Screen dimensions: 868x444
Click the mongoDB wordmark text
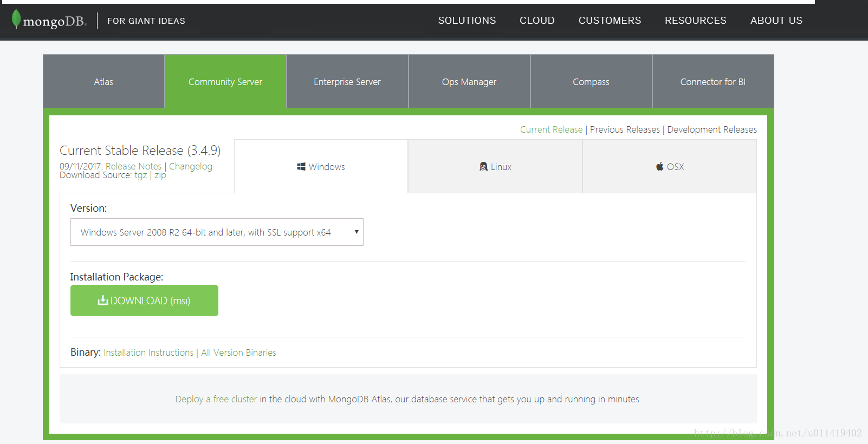click(x=55, y=22)
